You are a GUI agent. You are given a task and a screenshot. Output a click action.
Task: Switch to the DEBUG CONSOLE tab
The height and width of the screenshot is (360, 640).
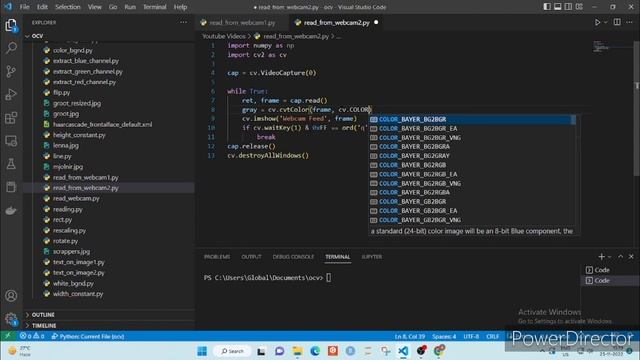click(293, 257)
